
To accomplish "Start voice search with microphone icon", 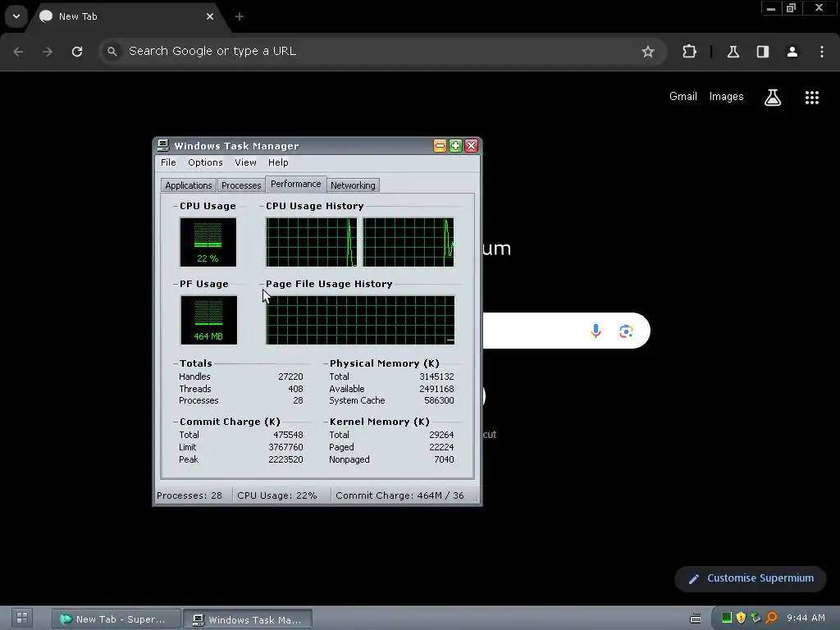I will coord(596,331).
